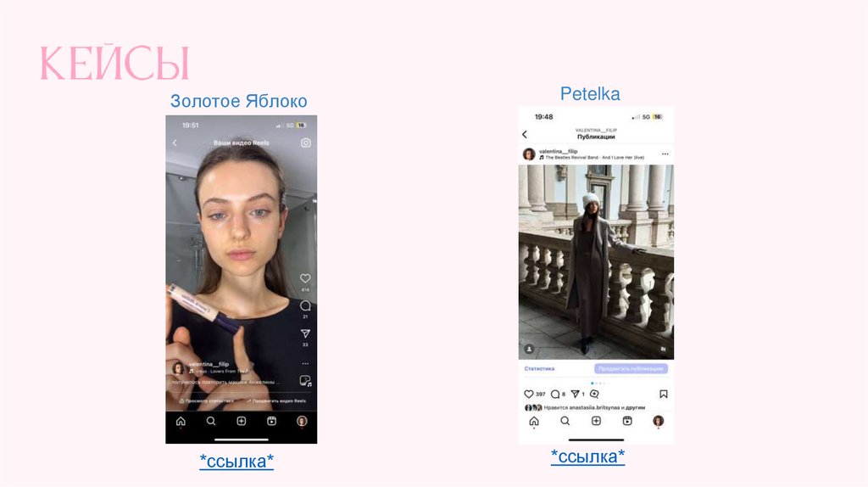
Task: Open the ссылка link under Petelka
Action: point(588,456)
